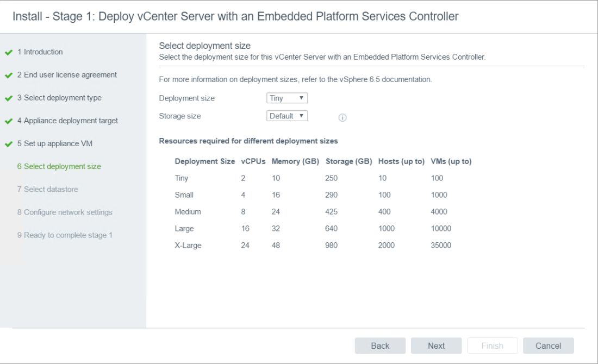Cancel the installation wizard

click(x=548, y=346)
